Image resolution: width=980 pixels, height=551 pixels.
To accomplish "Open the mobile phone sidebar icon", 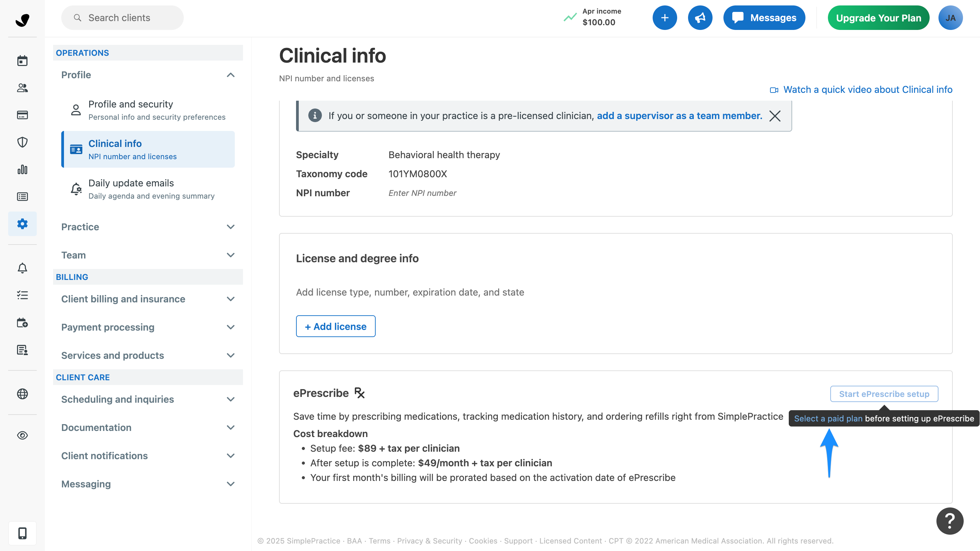I will click(22, 533).
